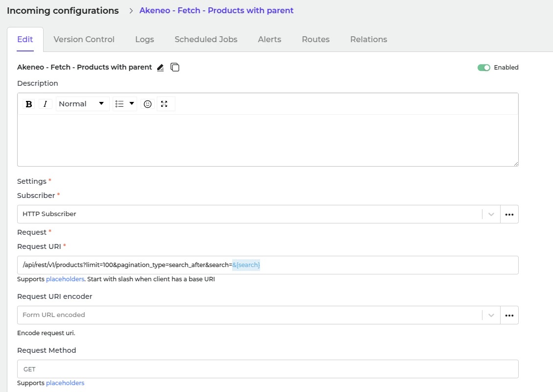Toggle italic formatting in the description editor

click(x=45, y=104)
